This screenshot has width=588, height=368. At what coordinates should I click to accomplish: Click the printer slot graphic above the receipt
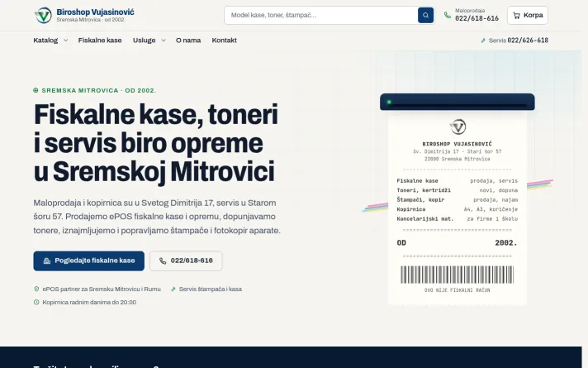point(458,102)
